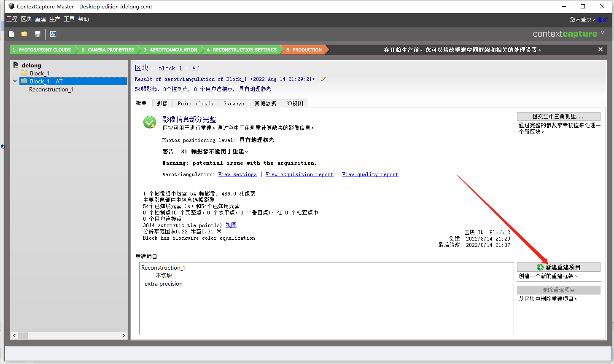Select Block_1 - AT in the tree
The height and width of the screenshot is (364, 614).
pyautogui.click(x=46, y=81)
